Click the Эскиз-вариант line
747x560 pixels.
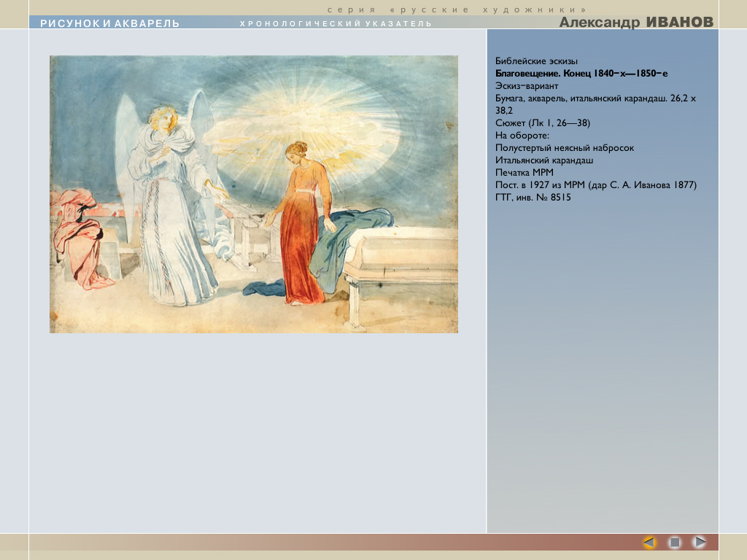pyautogui.click(x=527, y=86)
